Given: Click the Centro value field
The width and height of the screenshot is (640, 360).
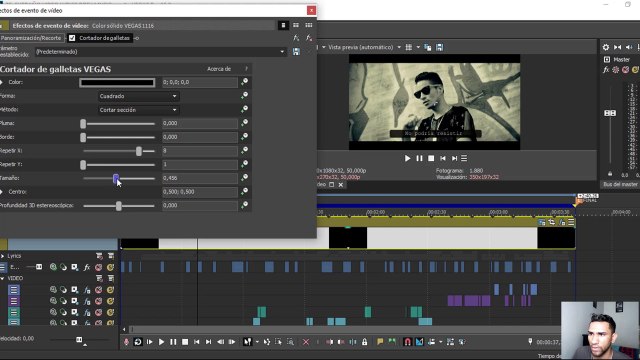Looking at the screenshot, I should pos(200,192).
